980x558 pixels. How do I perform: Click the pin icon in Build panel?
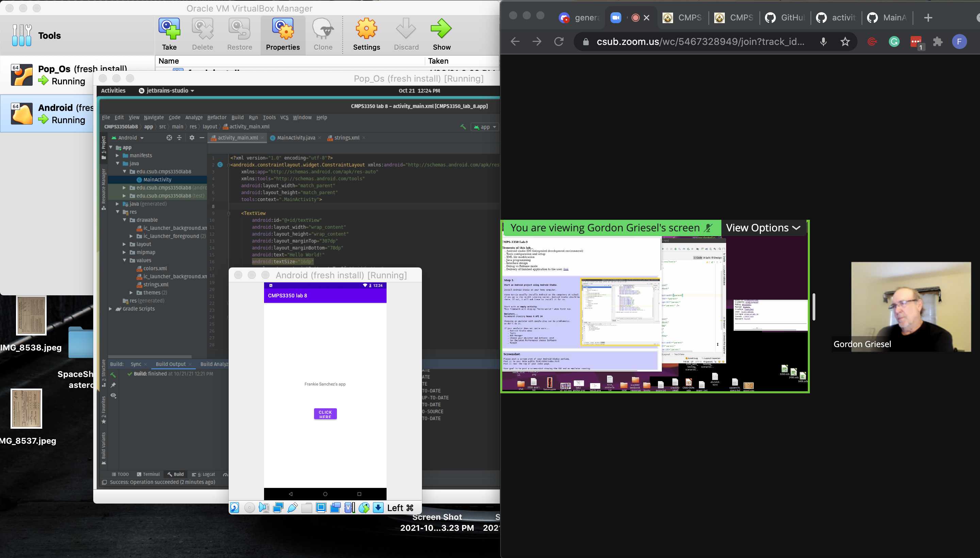113,385
